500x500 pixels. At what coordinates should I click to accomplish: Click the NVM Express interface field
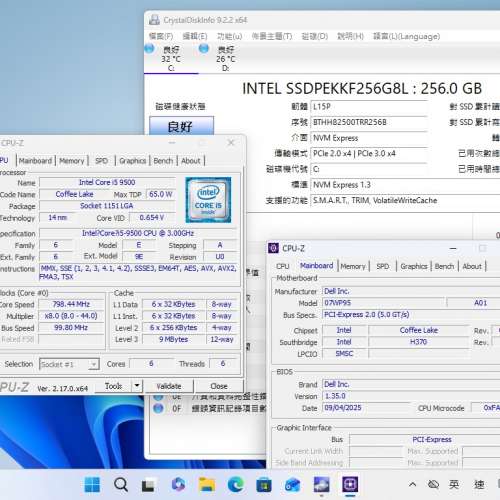369,138
